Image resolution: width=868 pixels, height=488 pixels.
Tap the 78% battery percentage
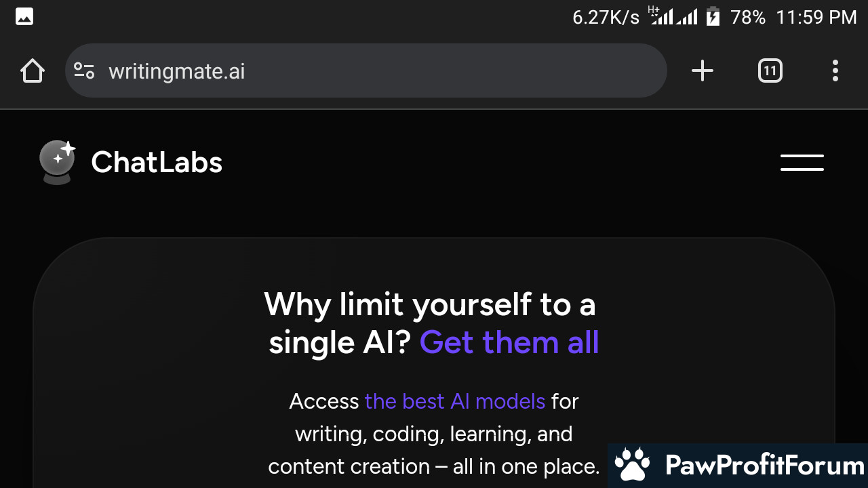(748, 17)
